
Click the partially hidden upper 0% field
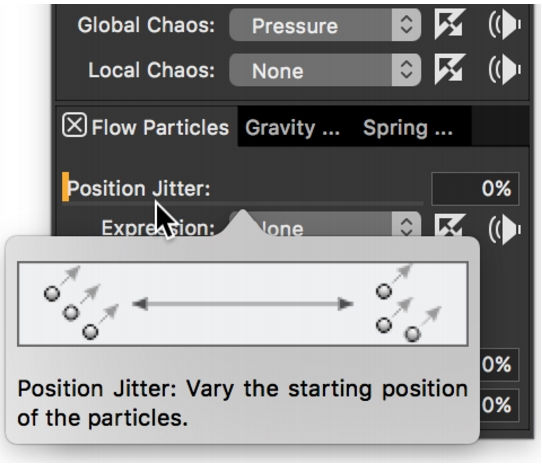pyautogui.click(x=499, y=364)
